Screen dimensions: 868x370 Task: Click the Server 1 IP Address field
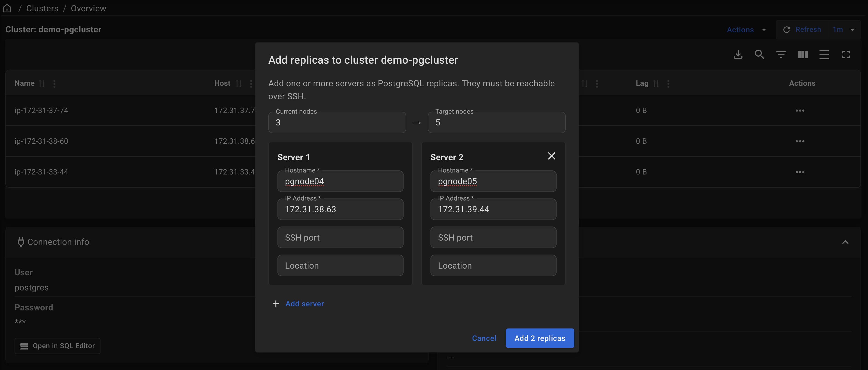point(340,209)
